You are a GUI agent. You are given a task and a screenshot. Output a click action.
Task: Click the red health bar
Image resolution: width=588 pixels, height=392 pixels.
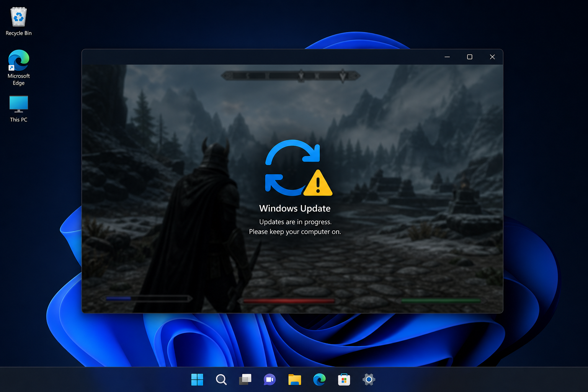click(289, 301)
